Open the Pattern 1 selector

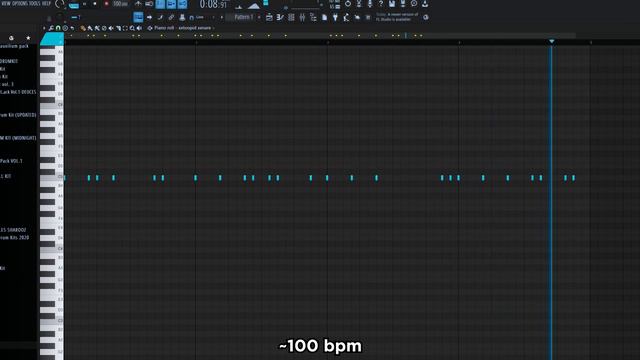click(244, 17)
